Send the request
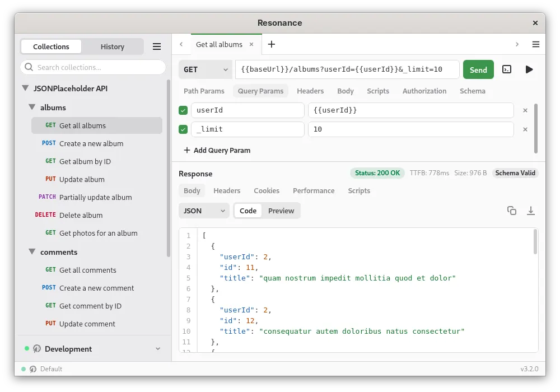The image size is (560, 392). point(478,69)
